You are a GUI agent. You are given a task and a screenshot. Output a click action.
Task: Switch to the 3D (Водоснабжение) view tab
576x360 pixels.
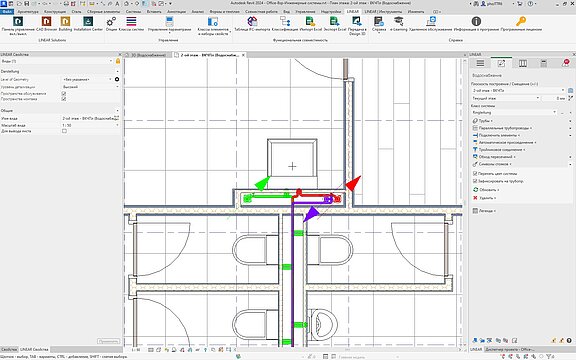tap(148, 55)
